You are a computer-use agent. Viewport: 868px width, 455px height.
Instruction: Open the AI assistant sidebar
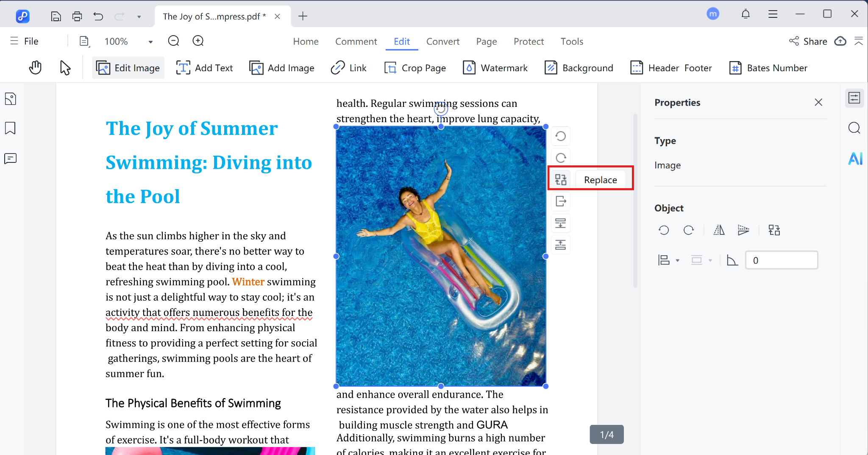click(x=855, y=159)
